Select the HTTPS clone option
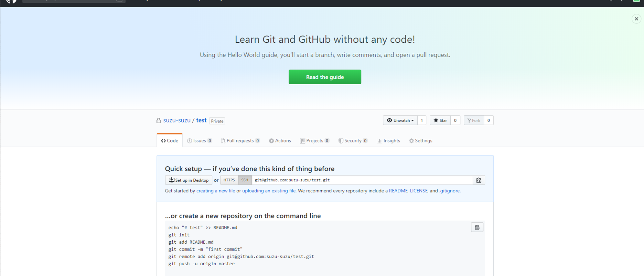Viewport: 644px width, 276px height. [229, 180]
